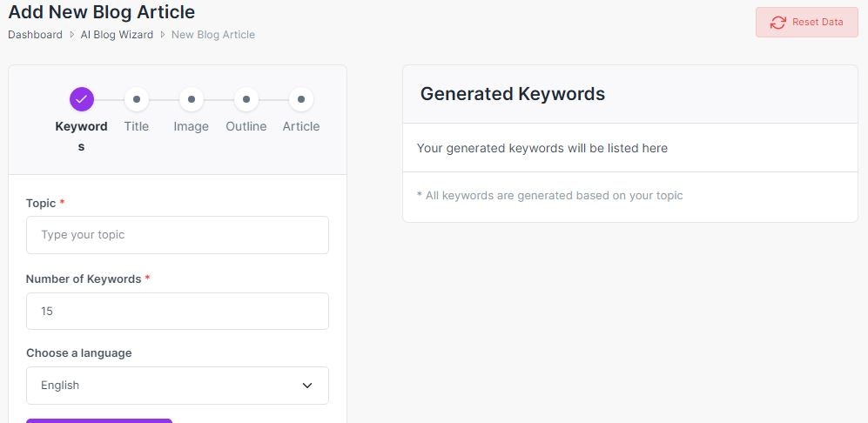This screenshot has height=423, width=868.
Task: Select the Article step circle indicator
Action: click(x=301, y=99)
